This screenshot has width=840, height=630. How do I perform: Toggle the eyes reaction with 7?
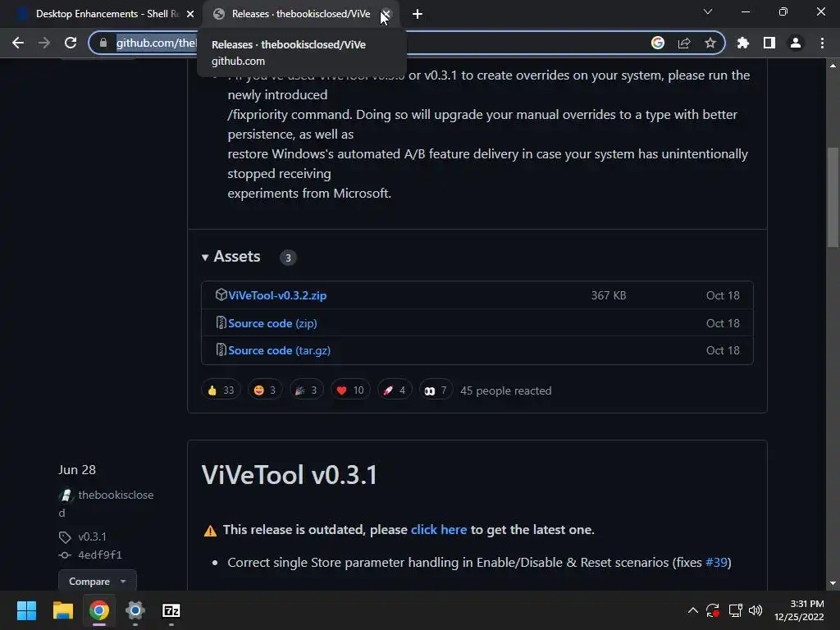pyautogui.click(x=436, y=390)
